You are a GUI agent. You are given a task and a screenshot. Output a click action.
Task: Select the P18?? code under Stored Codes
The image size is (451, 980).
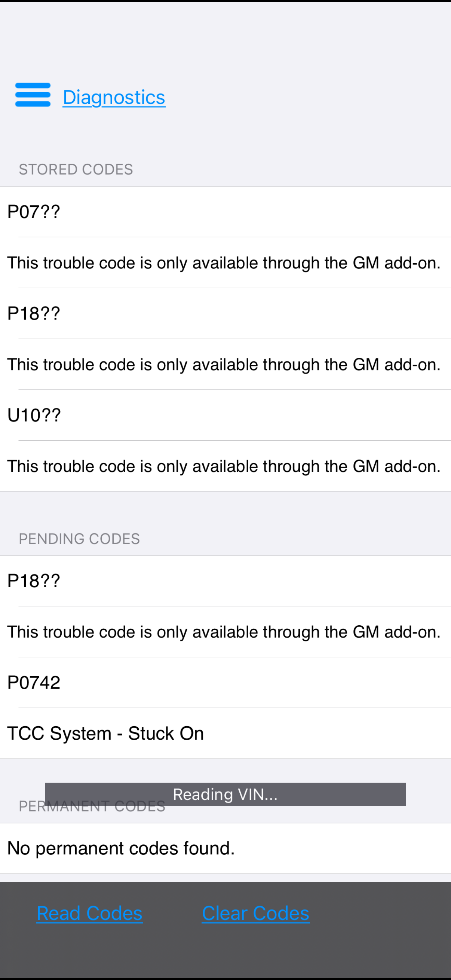(x=225, y=314)
